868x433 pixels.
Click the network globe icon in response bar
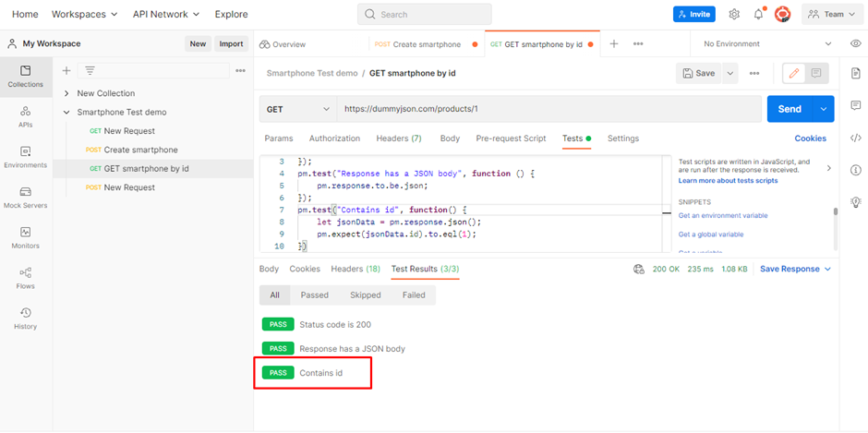click(639, 269)
